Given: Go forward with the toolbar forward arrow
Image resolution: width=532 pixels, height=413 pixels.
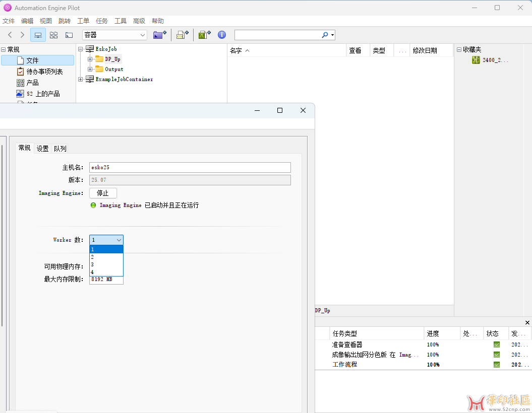Looking at the screenshot, I should tap(22, 35).
